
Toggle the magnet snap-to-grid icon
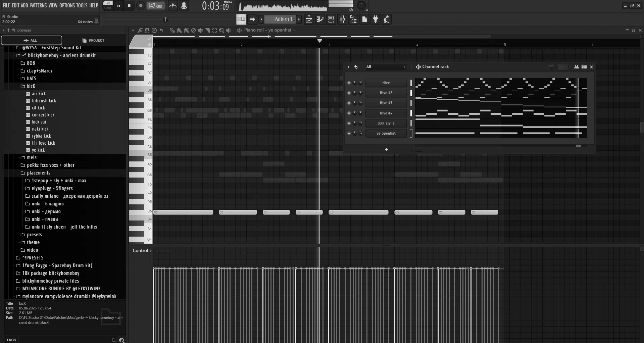(147, 30)
